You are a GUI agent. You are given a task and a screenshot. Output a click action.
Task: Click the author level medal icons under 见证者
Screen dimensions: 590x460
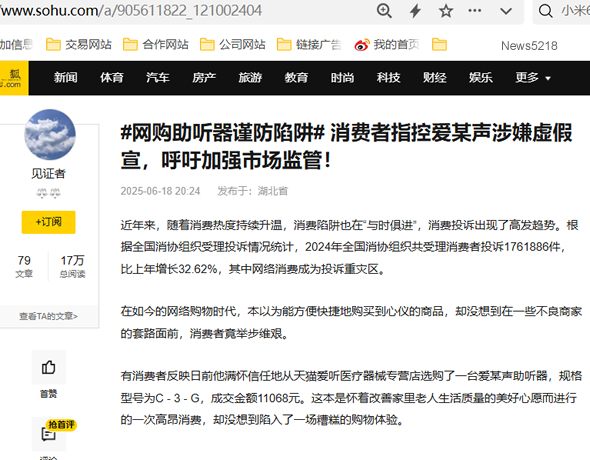tap(49, 193)
